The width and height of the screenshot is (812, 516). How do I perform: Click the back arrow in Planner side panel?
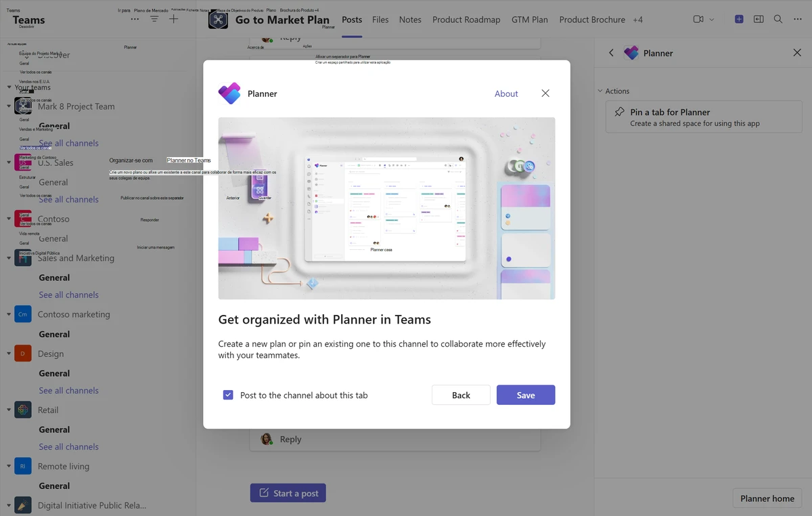click(x=611, y=53)
